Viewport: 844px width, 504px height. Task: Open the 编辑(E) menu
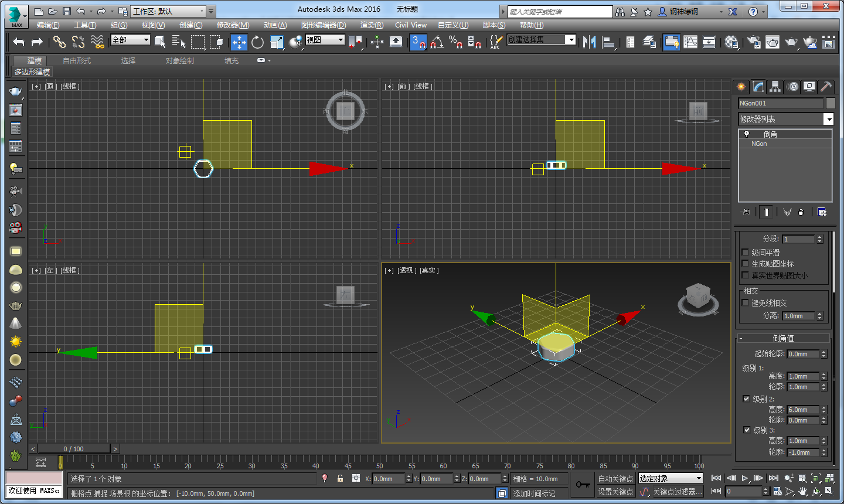click(x=48, y=25)
